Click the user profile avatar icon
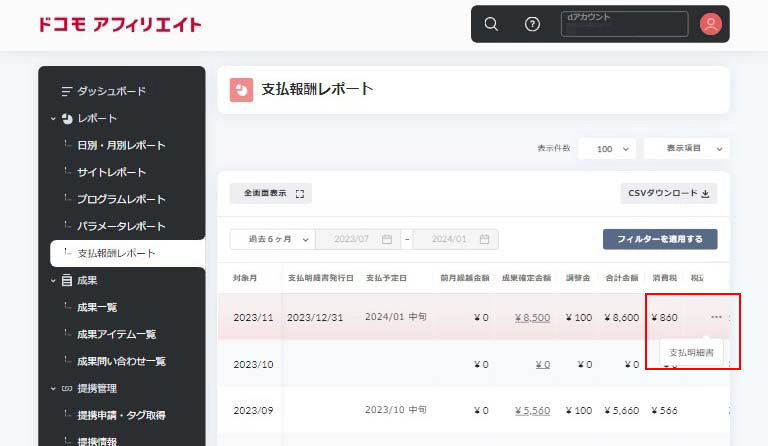Viewport: 768px width, 446px height. click(x=711, y=24)
